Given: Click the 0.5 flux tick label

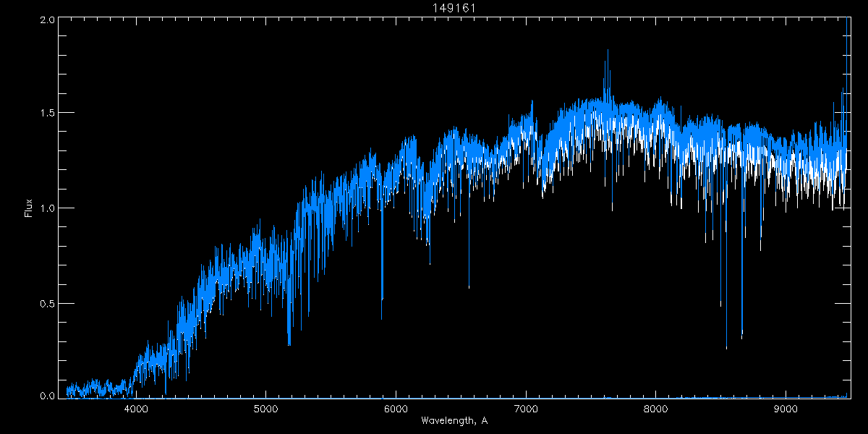Looking at the screenshot, I should (x=47, y=303).
